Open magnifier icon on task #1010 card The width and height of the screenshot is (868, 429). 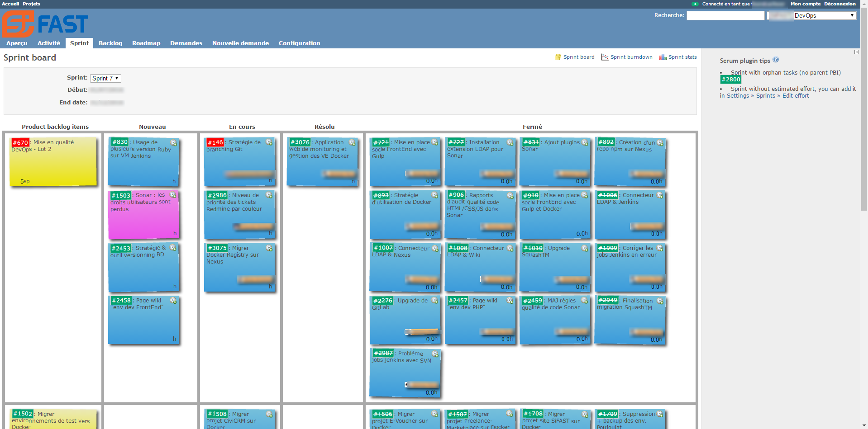(585, 248)
